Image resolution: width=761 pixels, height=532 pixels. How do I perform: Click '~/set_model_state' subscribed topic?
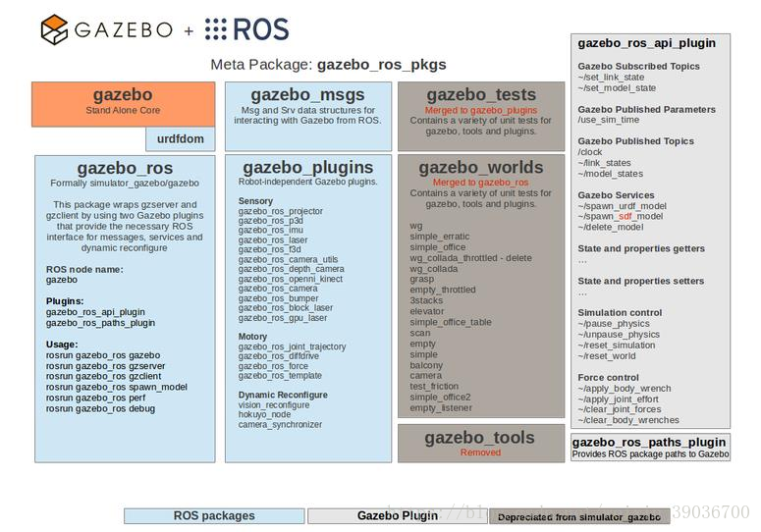pos(617,87)
